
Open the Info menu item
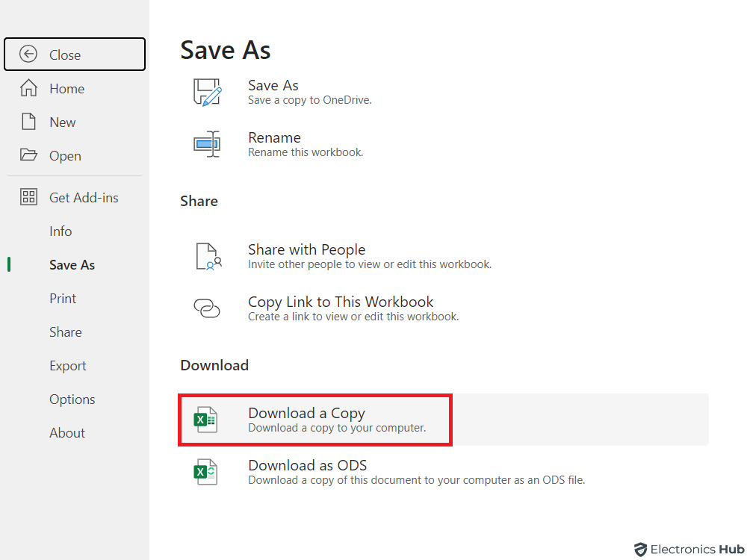pos(61,231)
